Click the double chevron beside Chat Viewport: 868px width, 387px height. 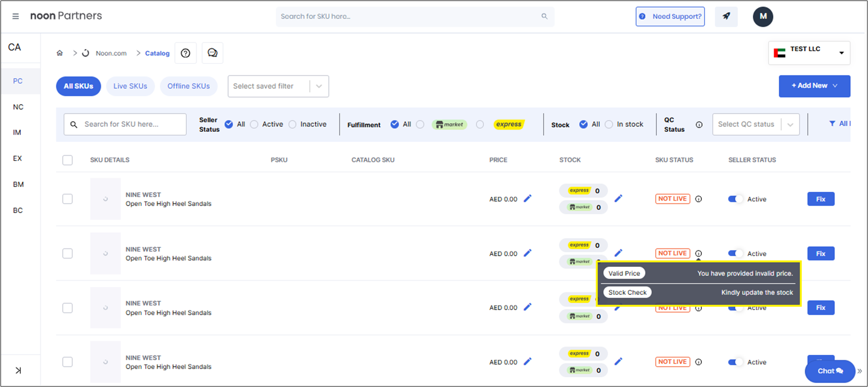coord(860,371)
